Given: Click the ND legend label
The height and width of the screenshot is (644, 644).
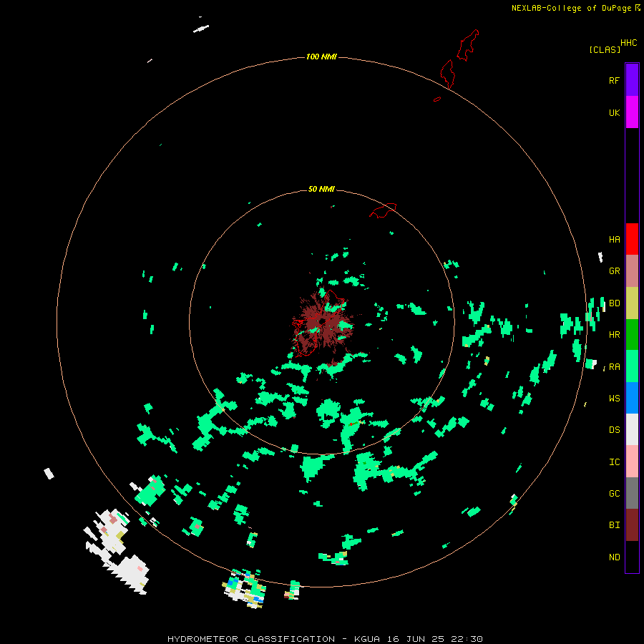Looking at the screenshot, I should [614, 557].
